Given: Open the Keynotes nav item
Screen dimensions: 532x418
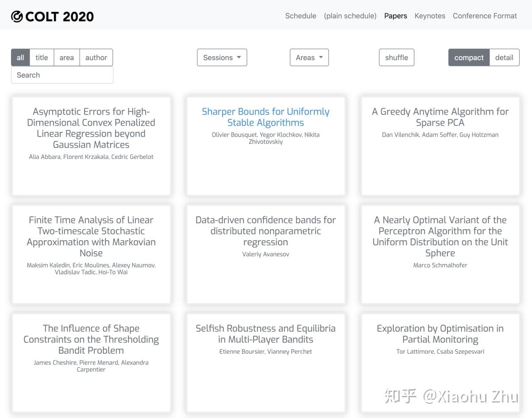Looking at the screenshot, I should point(430,16).
